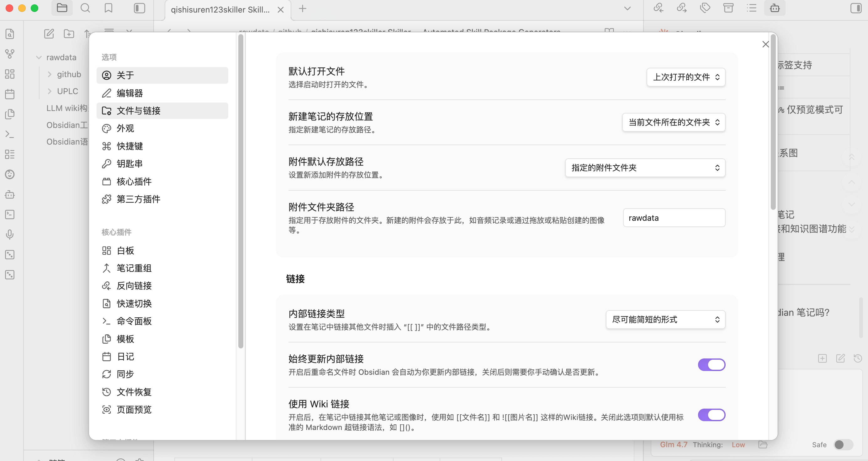This screenshot has width=868, height=461.
Task: Click the robot icon in the left ribbon
Action: click(x=10, y=194)
